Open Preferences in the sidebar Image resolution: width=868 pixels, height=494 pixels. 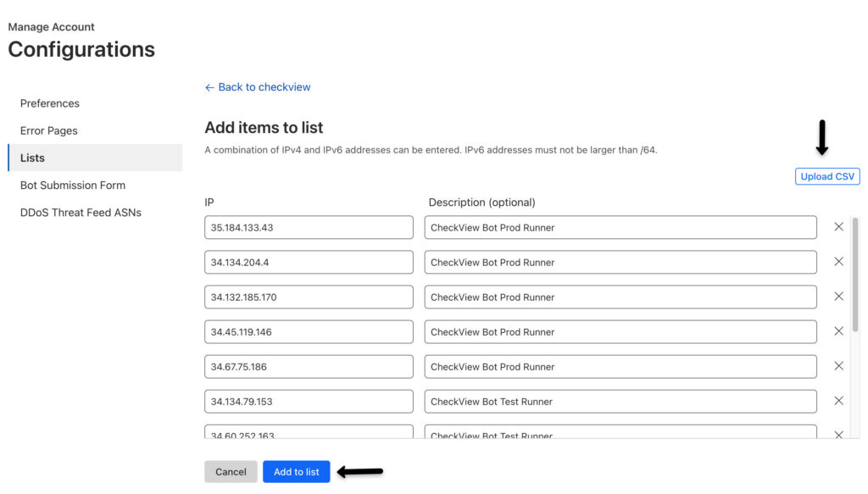(x=50, y=103)
